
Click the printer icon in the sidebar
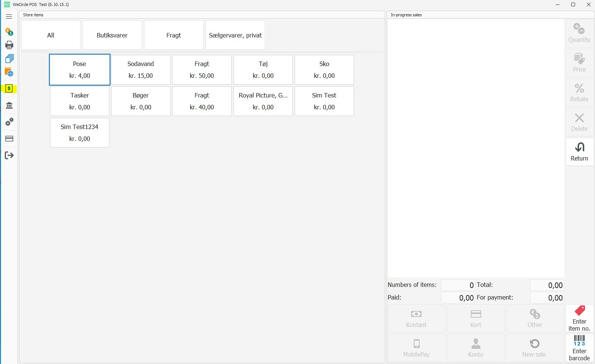[9, 45]
